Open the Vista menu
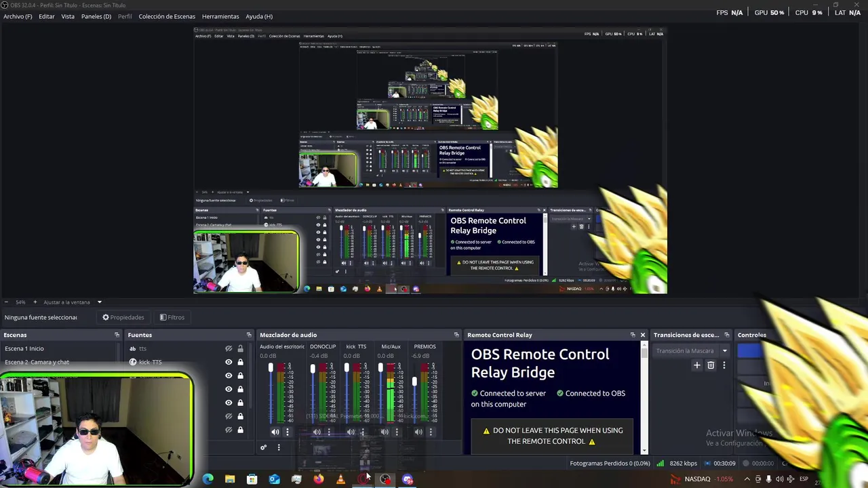 (x=68, y=16)
